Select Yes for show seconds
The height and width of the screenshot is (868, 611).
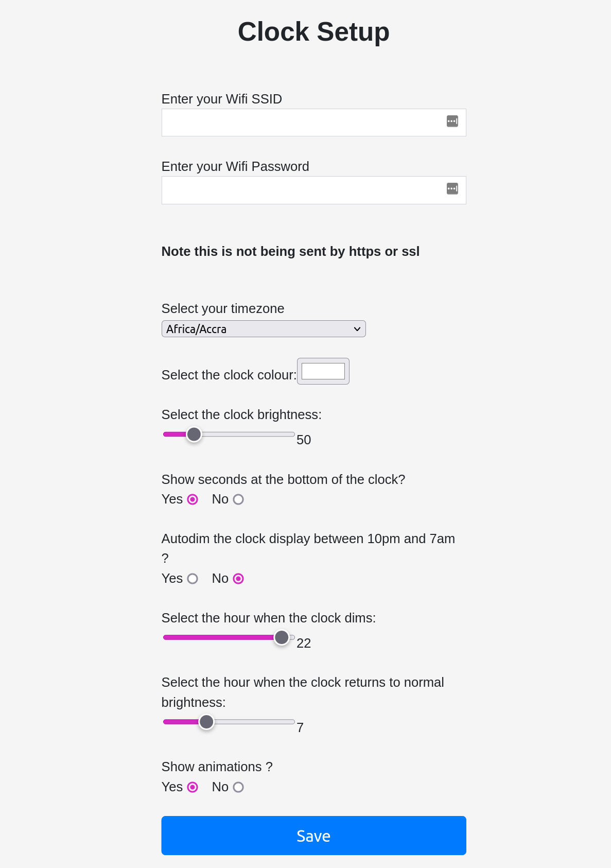(x=193, y=499)
